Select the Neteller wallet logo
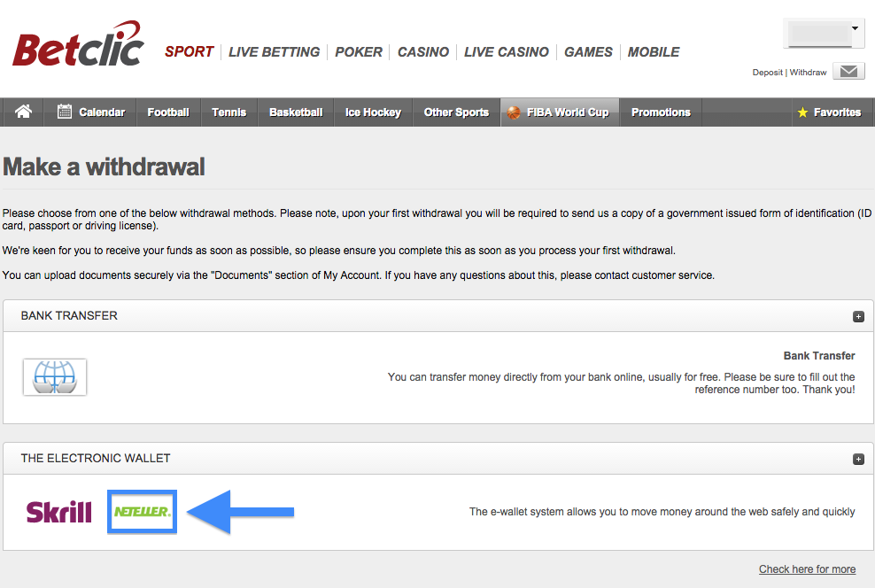 [143, 512]
